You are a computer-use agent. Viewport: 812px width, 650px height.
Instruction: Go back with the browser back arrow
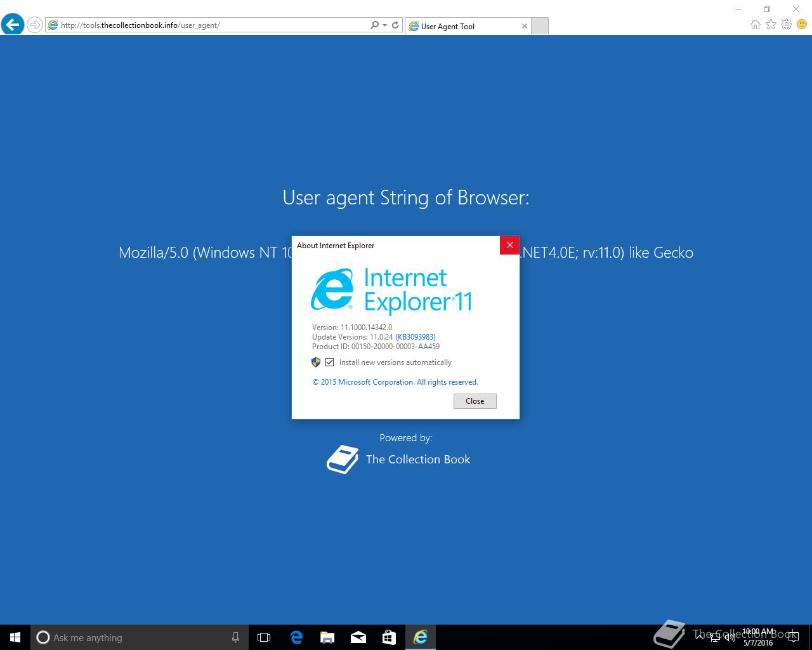pos(13,25)
